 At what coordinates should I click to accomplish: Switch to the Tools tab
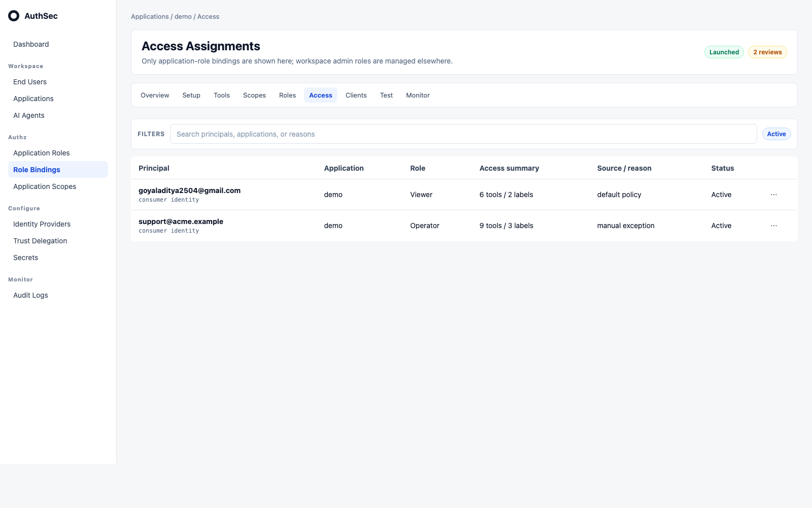tap(222, 95)
